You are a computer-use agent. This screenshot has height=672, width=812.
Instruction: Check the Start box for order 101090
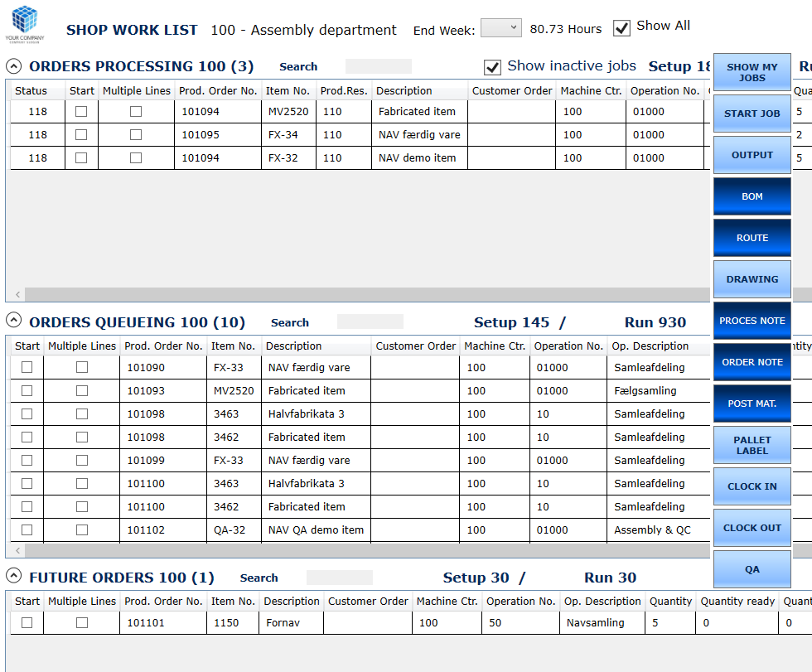[26, 367]
